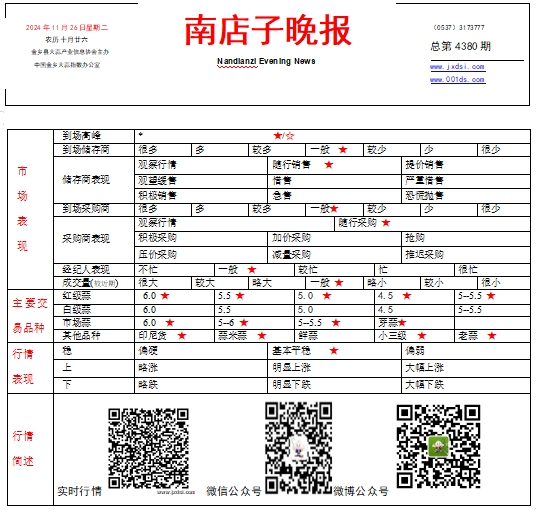This screenshot has height=510, width=536.
Task: Open the www.001ds.com link
Action: click(457, 80)
